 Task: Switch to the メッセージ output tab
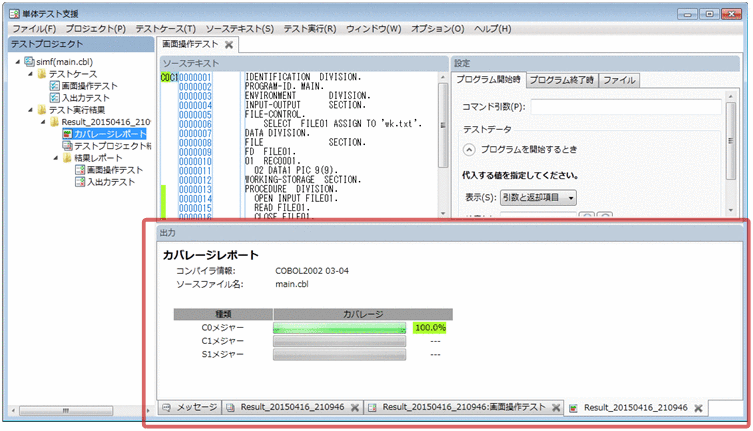tap(190, 407)
